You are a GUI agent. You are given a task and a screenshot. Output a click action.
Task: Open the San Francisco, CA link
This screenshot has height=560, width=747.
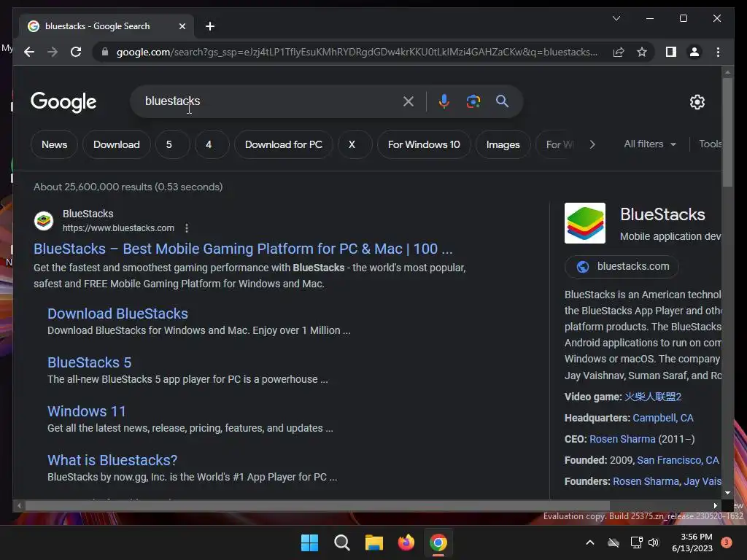click(x=678, y=460)
